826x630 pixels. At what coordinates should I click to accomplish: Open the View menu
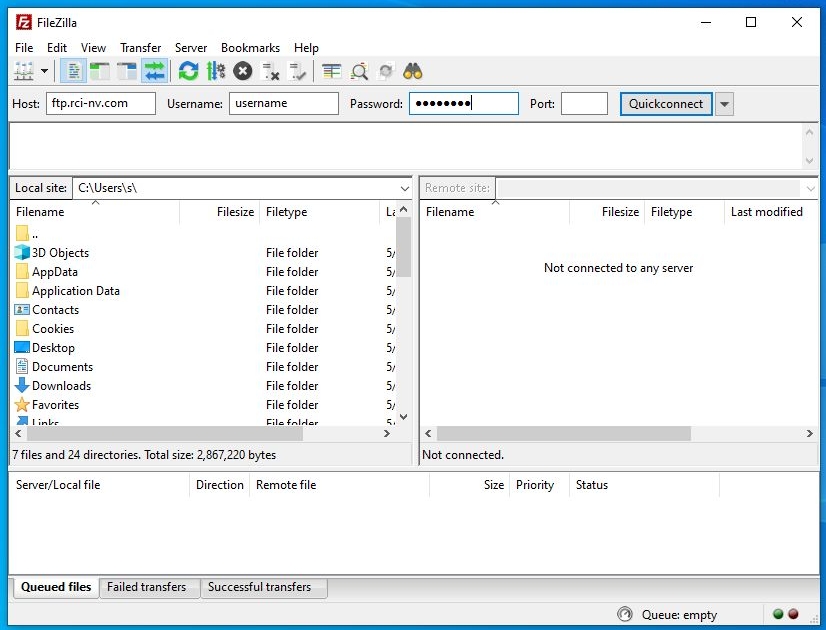[93, 47]
